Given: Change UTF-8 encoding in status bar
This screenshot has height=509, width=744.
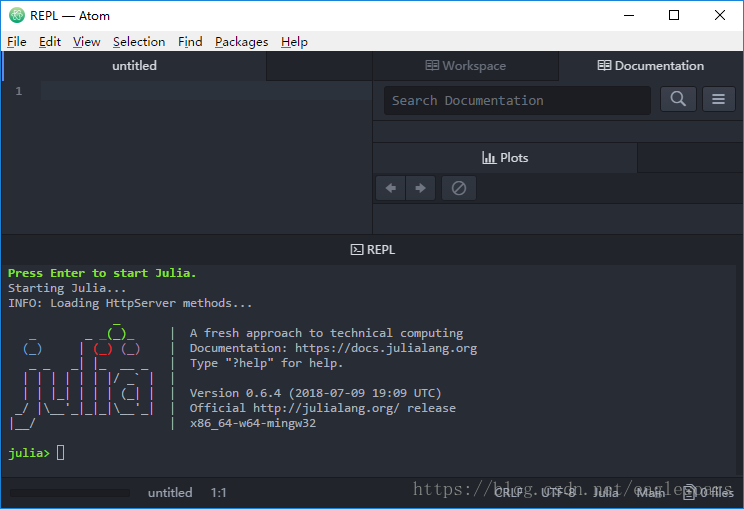Looking at the screenshot, I should coord(559,493).
